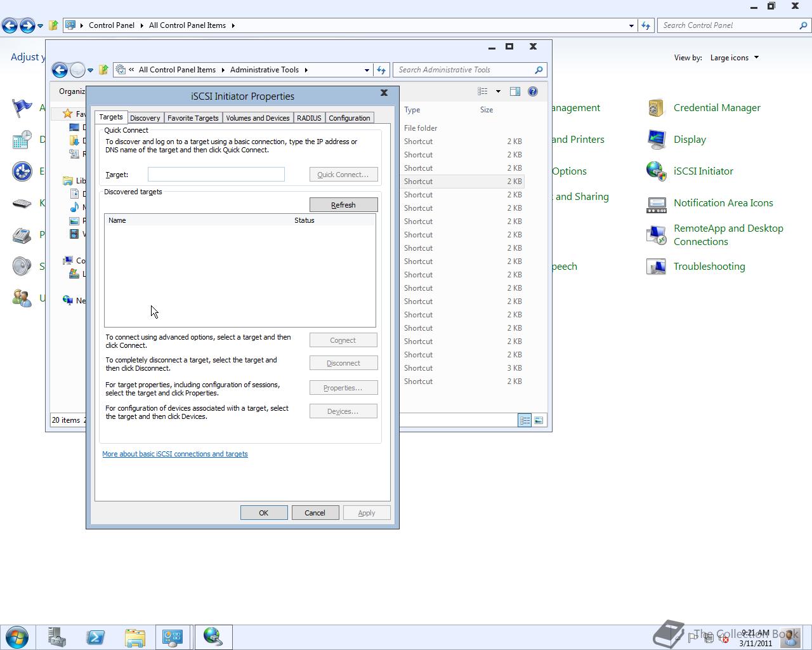Click Control Panel breadcrumb in address bar
812x650 pixels.
(111, 25)
